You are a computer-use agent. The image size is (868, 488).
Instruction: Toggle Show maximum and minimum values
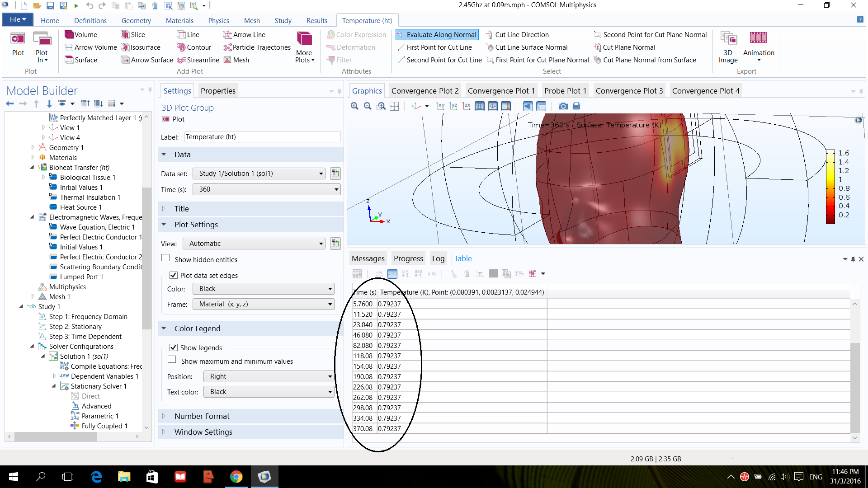(x=172, y=360)
